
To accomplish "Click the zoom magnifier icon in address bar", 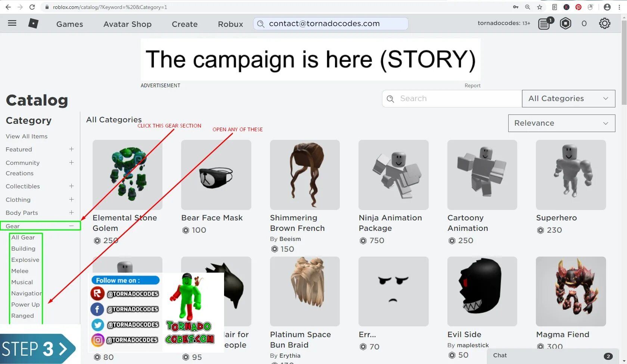I will click(527, 7).
